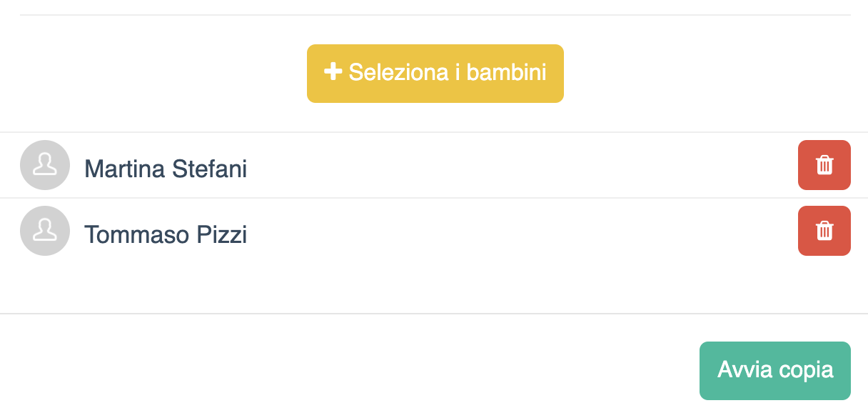The image size is (868, 413).
Task: Click the grey profile placeholder for Martina Stefani
Action: 45,165
